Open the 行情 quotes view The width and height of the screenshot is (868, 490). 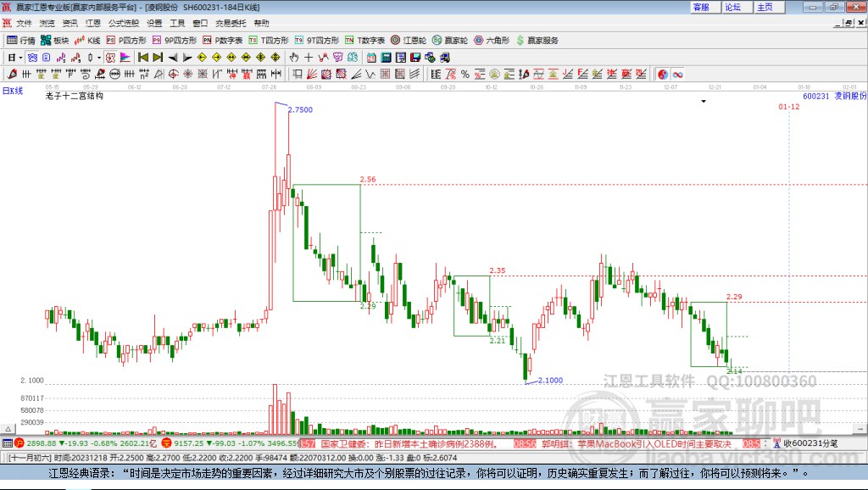21,41
